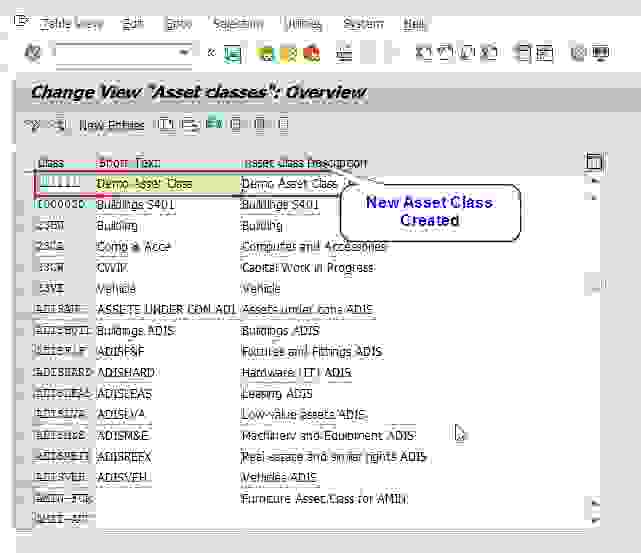Click the Copy As icon beside New Entries
Screen dimensions: 641x553
166,125
